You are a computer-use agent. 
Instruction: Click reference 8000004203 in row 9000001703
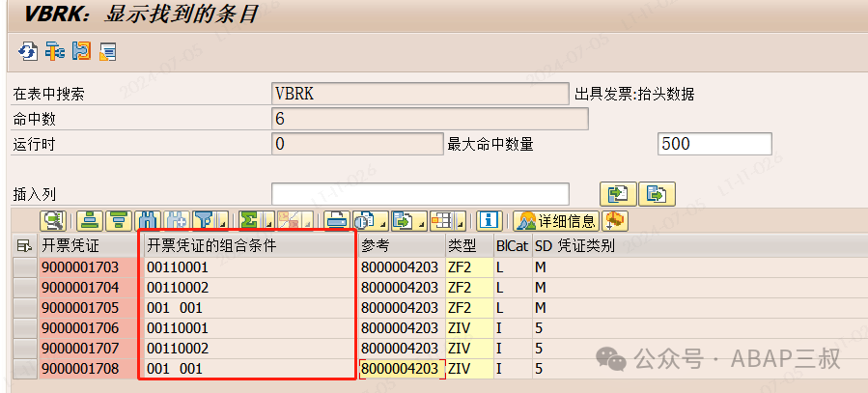403,267
